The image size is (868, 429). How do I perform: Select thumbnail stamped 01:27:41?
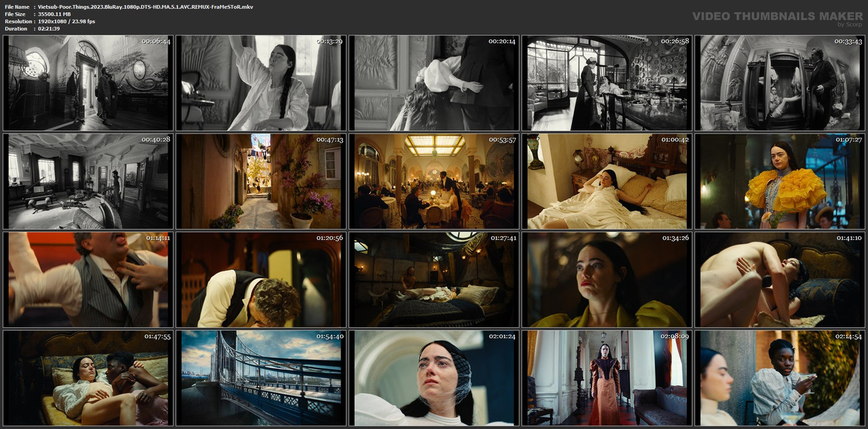434,280
